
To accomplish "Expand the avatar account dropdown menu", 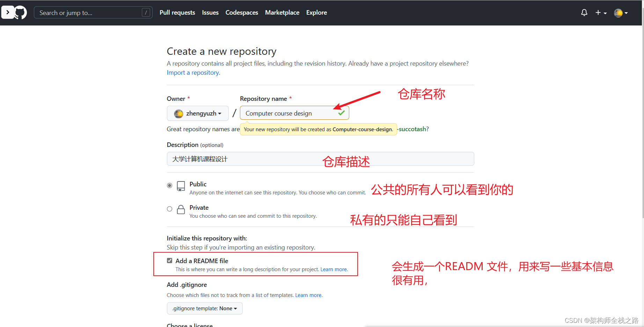I will (627, 13).
